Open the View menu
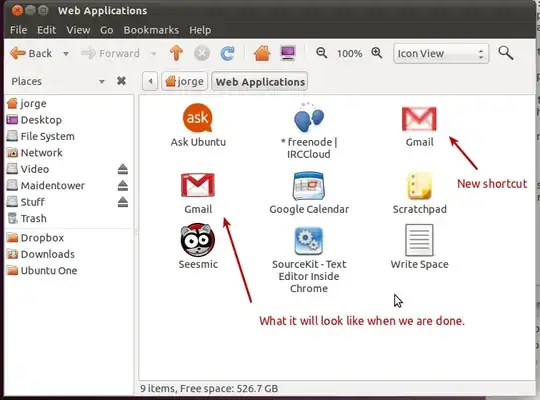This screenshot has height=400, width=540. click(x=78, y=30)
